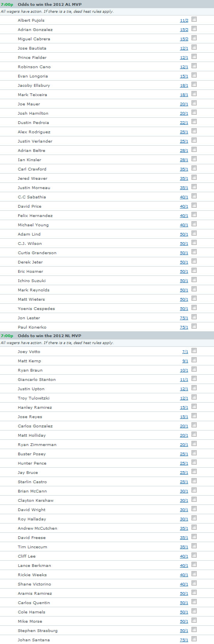The image size is (214, 644).
Task: Click Yoenis Cespedes's 50/1 odds link
Action: coord(184,309)
